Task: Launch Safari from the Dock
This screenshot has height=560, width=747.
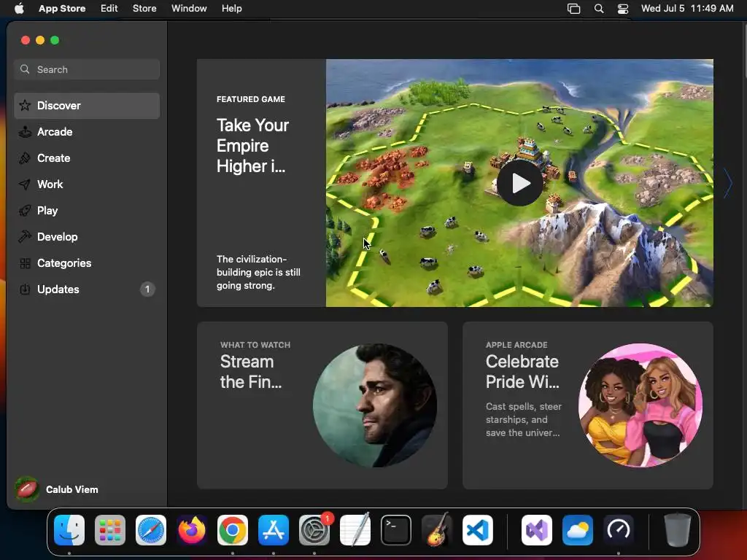Action: click(151, 530)
